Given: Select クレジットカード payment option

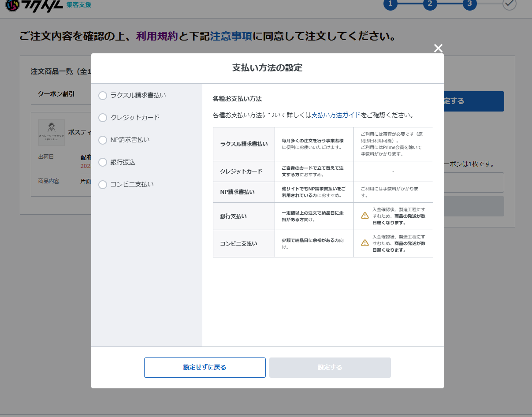Looking at the screenshot, I should pos(103,118).
